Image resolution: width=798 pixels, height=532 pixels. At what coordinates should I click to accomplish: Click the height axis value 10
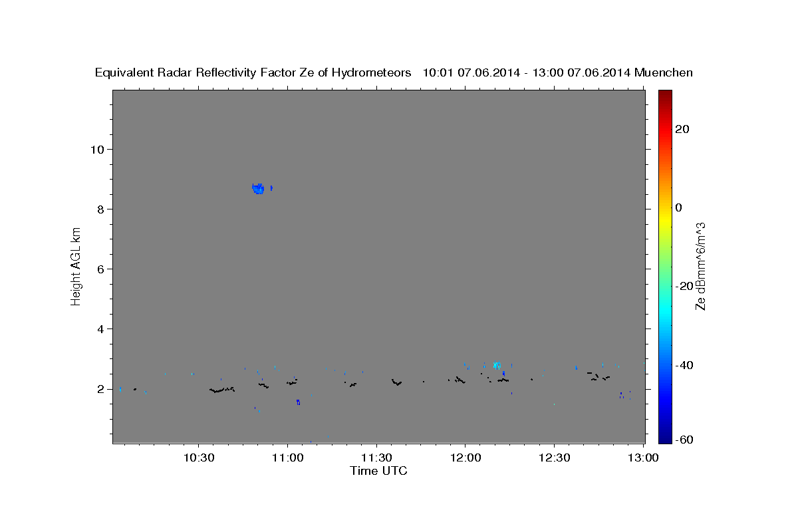coord(98,149)
